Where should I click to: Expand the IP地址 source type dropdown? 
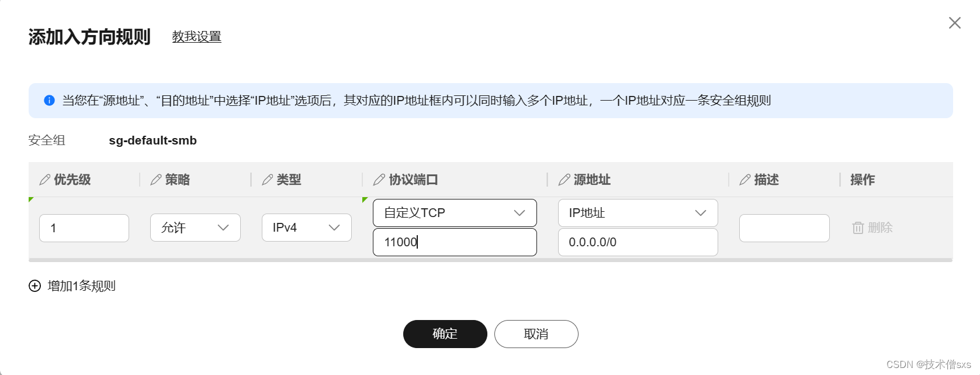click(x=638, y=213)
